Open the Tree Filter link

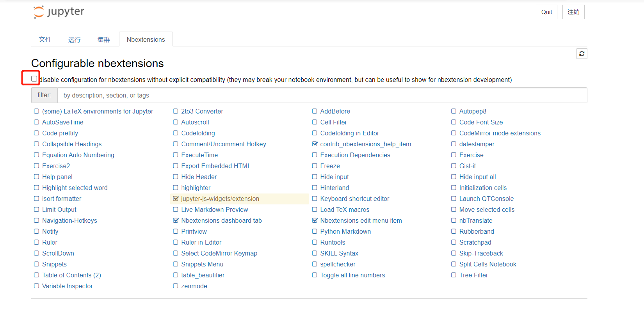(473, 275)
